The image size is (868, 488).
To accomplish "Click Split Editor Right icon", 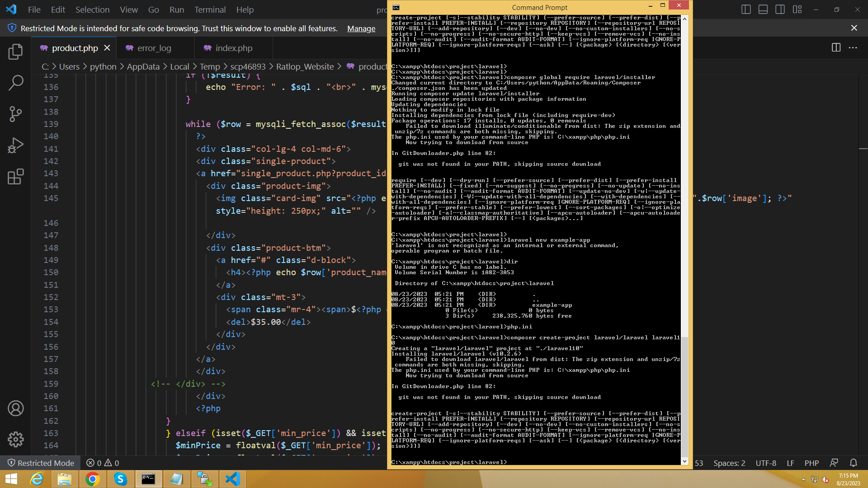I will pyautogui.click(x=836, y=47).
